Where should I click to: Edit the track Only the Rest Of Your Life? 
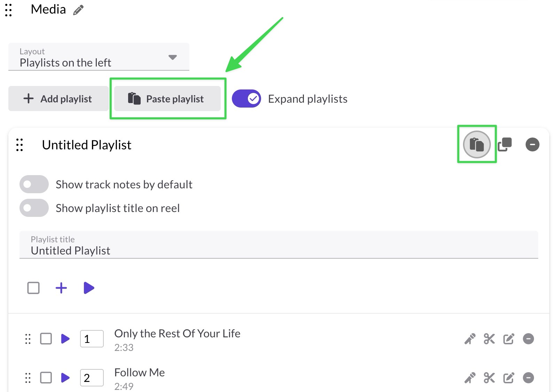(509, 339)
